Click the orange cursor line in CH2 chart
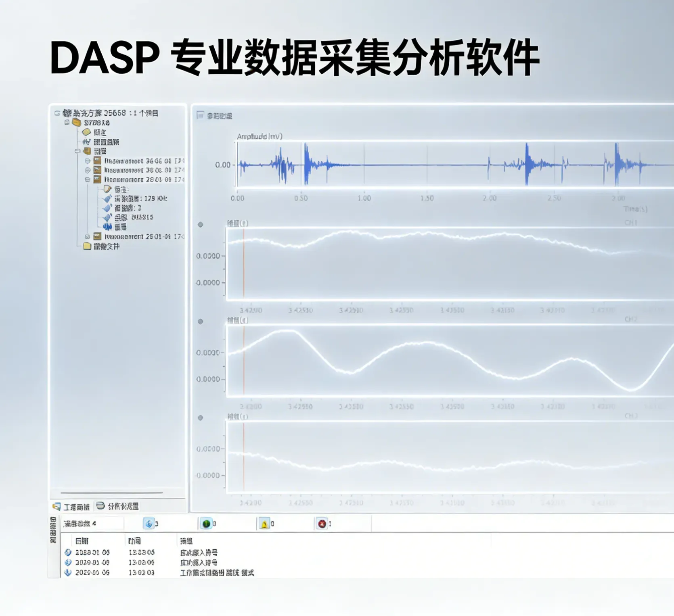This screenshot has width=674, height=616. (x=244, y=361)
